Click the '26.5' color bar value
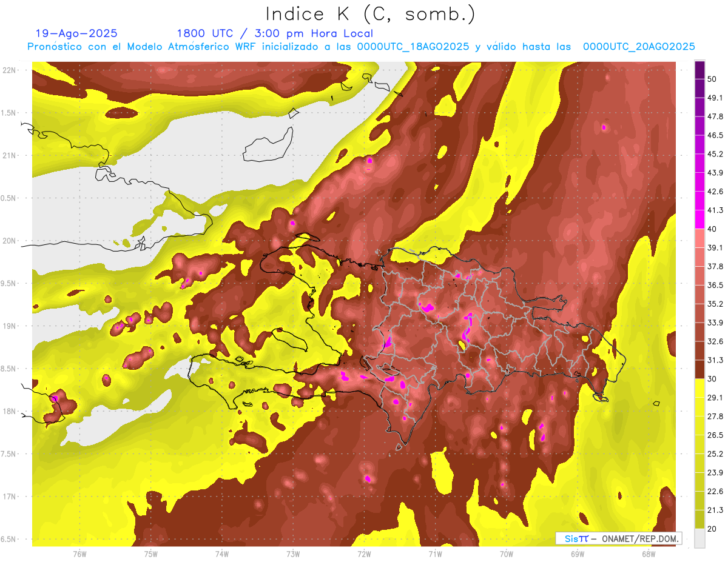The width and height of the screenshot is (728, 562). tap(715, 435)
